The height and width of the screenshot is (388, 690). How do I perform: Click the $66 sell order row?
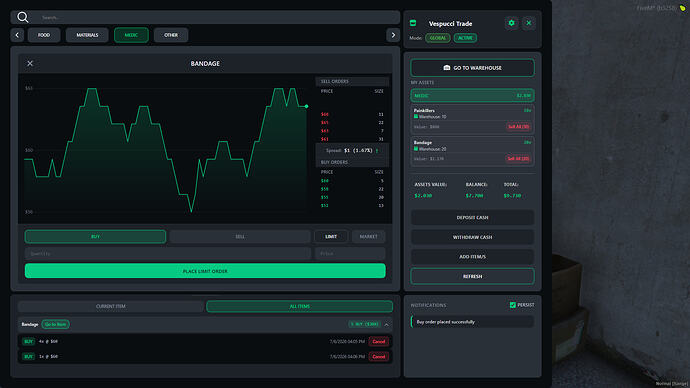[x=352, y=114]
